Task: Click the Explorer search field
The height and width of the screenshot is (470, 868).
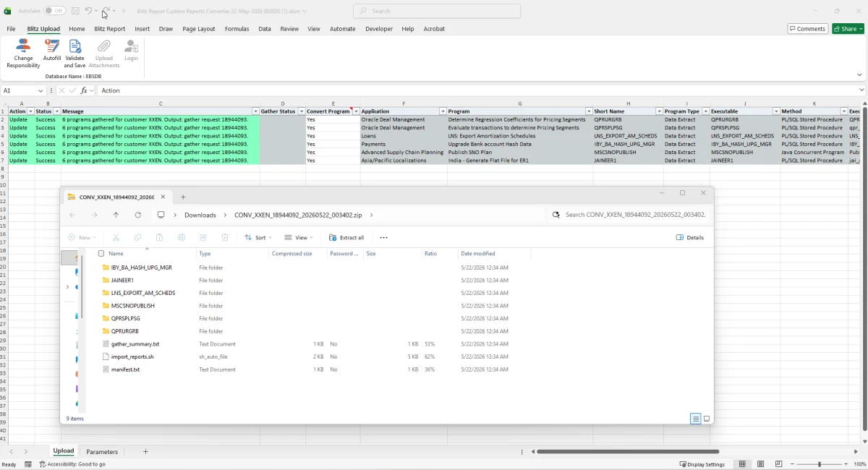Action: 629,215
